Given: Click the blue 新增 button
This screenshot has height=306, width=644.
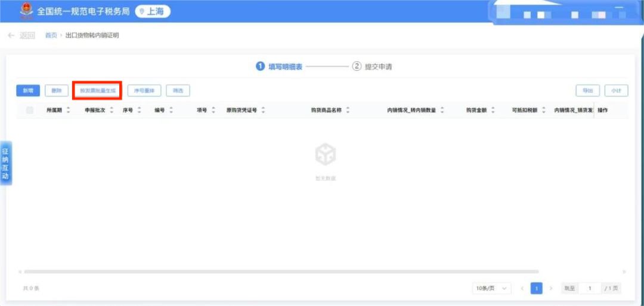Looking at the screenshot, I should tap(28, 90).
